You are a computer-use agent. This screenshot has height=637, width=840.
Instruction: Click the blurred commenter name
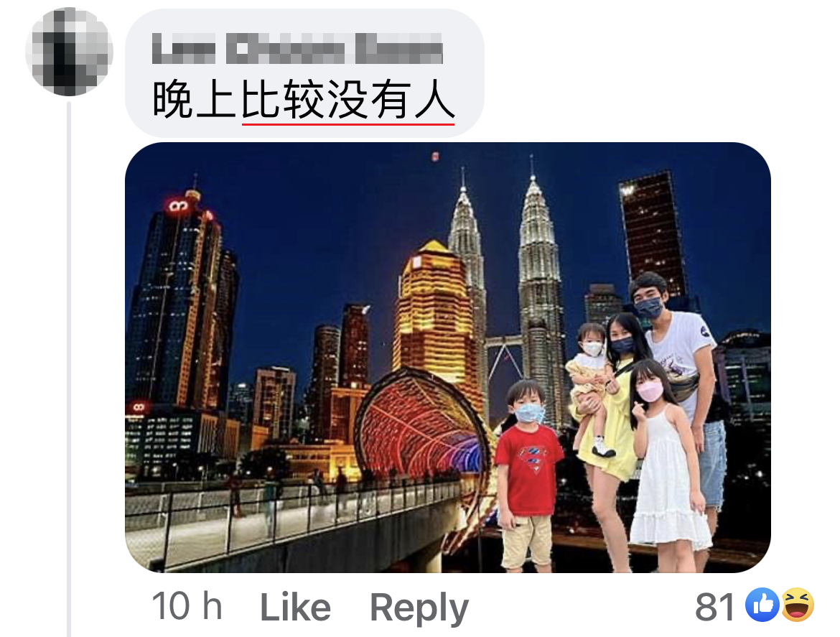[297, 48]
